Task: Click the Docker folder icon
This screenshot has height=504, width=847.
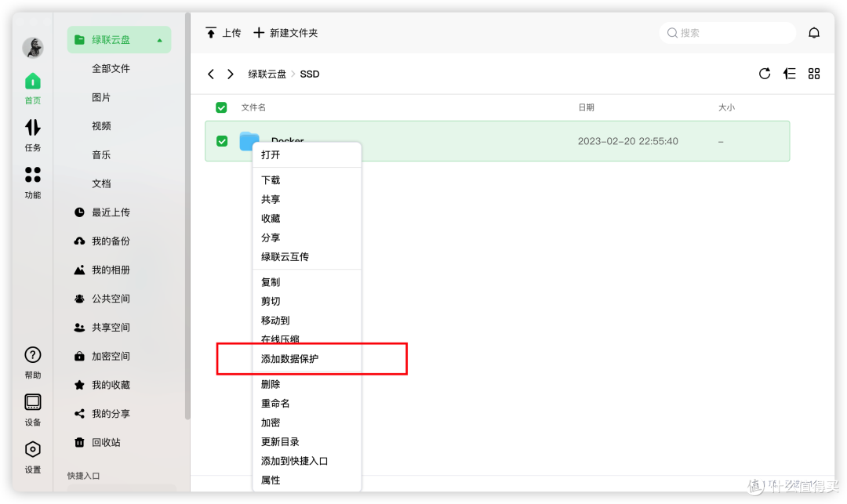Action: point(249,140)
